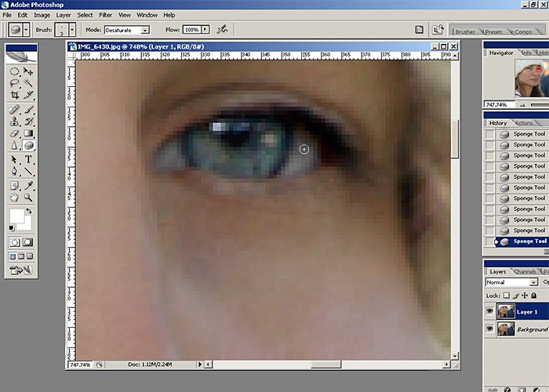The height and width of the screenshot is (392, 549).
Task: Select the highlighted last Sponge Tool state
Action: click(x=521, y=241)
